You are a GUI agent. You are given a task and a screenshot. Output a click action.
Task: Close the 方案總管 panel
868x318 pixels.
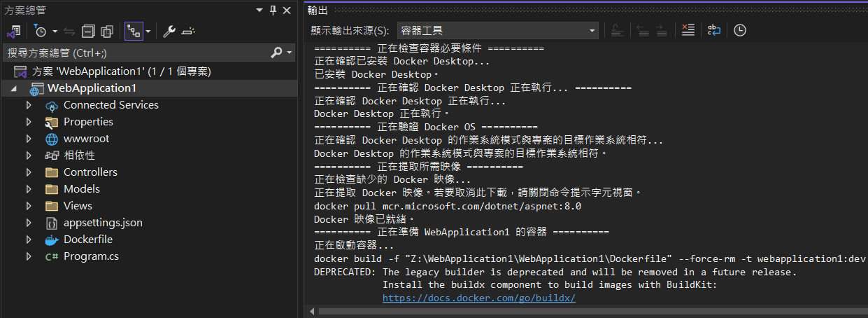287,10
